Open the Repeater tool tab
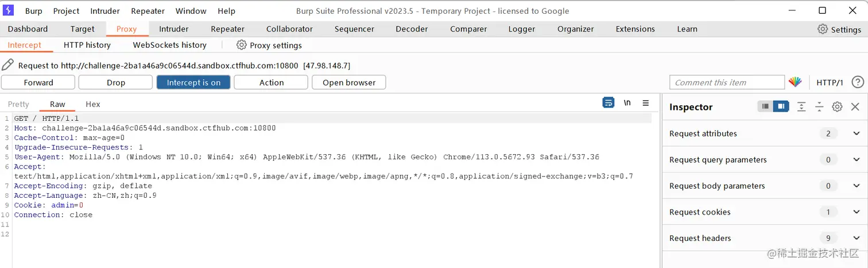868x268 pixels. 227,29
